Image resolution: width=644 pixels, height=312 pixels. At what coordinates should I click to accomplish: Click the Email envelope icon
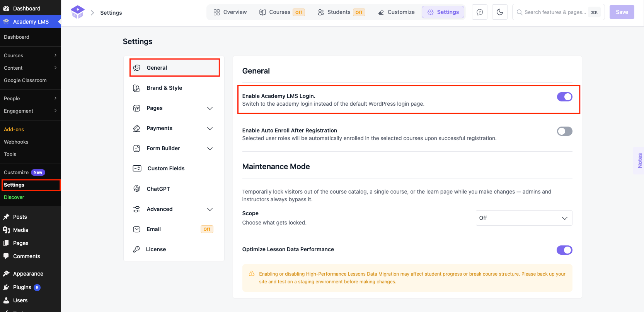(x=137, y=229)
